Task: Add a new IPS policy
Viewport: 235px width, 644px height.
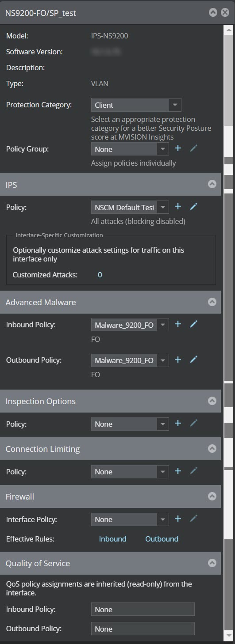Action: point(178,206)
